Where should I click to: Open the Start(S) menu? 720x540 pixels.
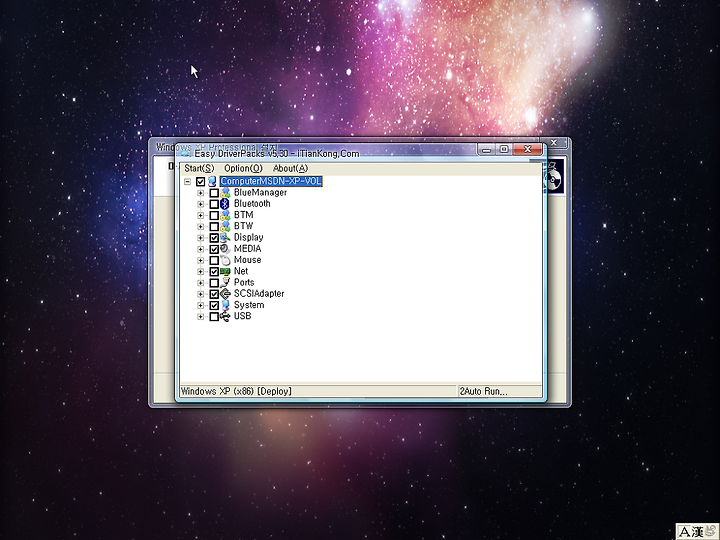199,169
